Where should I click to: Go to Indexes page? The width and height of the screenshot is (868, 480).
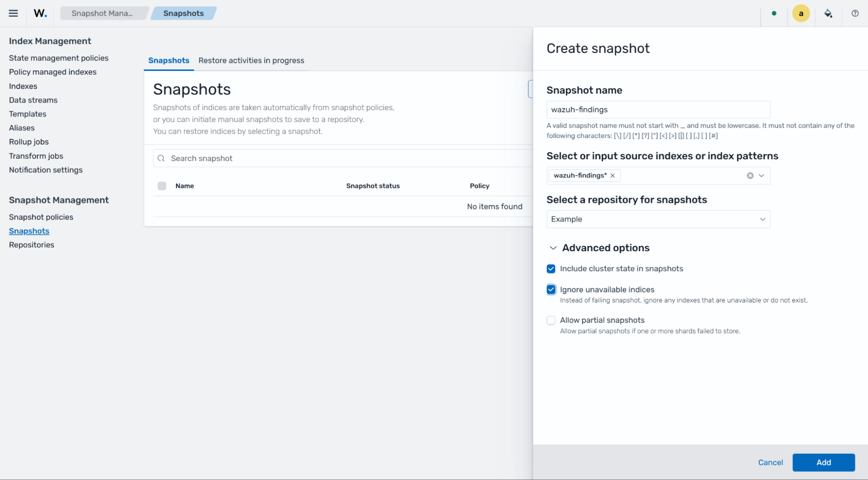[23, 86]
